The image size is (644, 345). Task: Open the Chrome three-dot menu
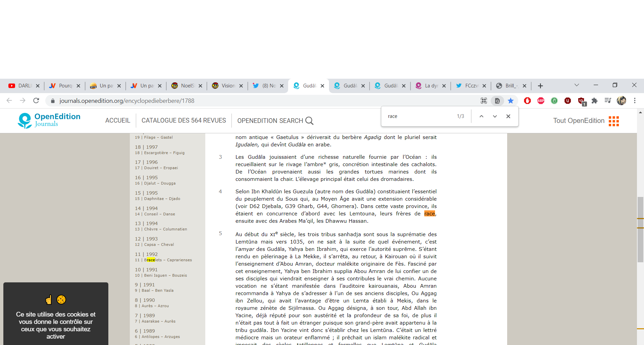pos(635,100)
